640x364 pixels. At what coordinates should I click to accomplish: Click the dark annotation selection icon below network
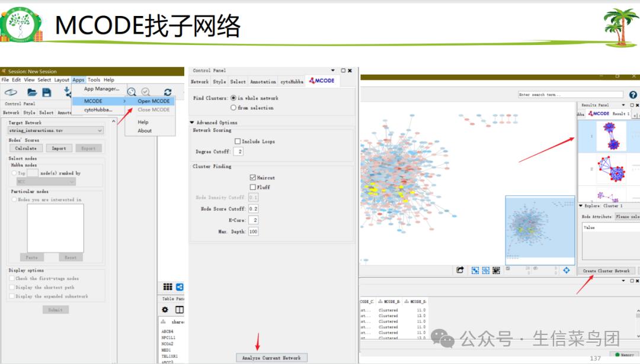(x=497, y=270)
